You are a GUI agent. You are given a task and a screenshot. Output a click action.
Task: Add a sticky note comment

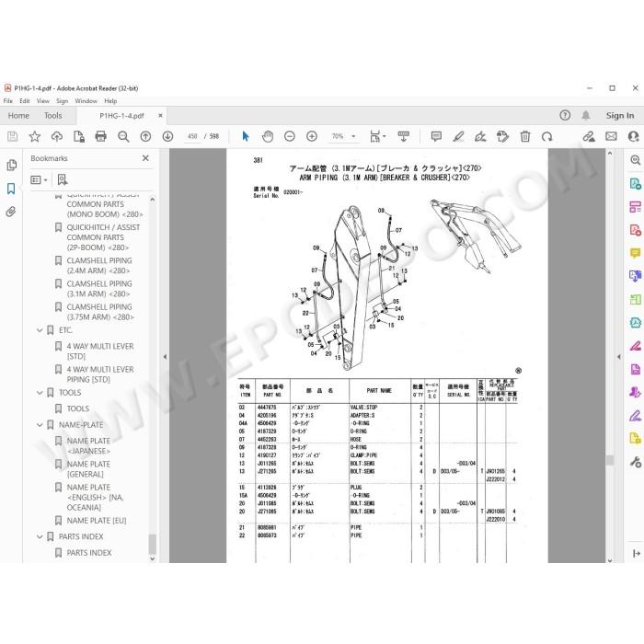coord(436,136)
